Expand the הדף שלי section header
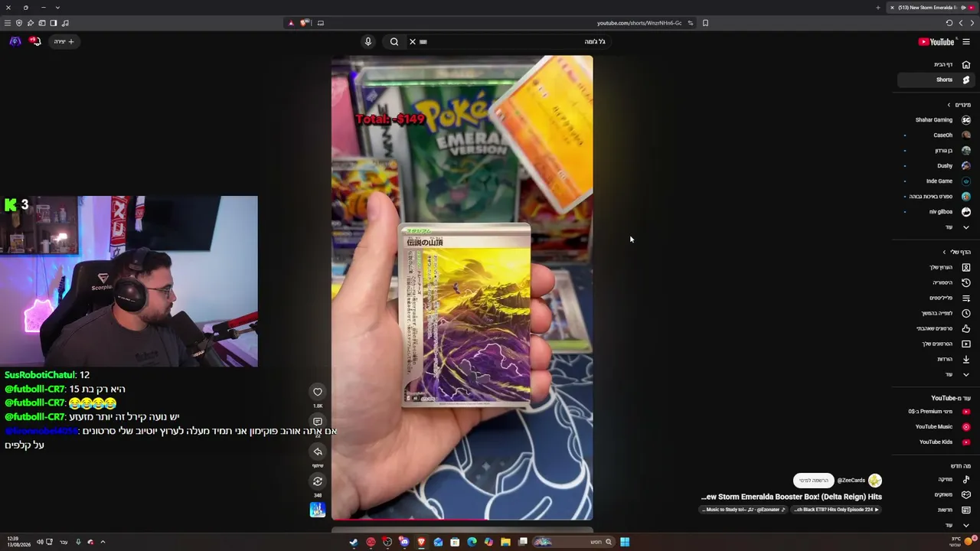The image size is (980, 551). [957, 252]
